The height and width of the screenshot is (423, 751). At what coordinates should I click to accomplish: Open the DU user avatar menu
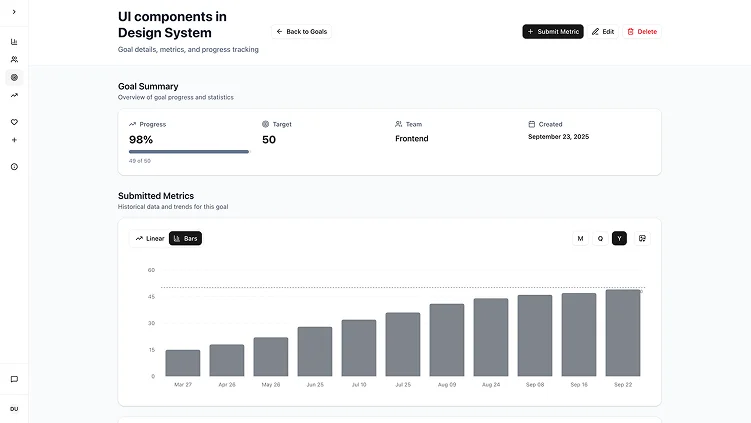point(14,409)
